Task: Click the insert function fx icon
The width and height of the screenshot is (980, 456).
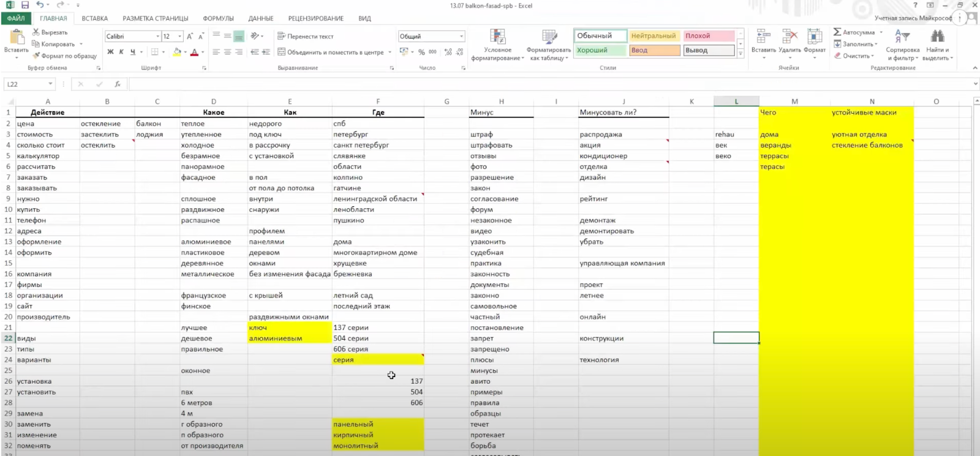Action: 118,84
